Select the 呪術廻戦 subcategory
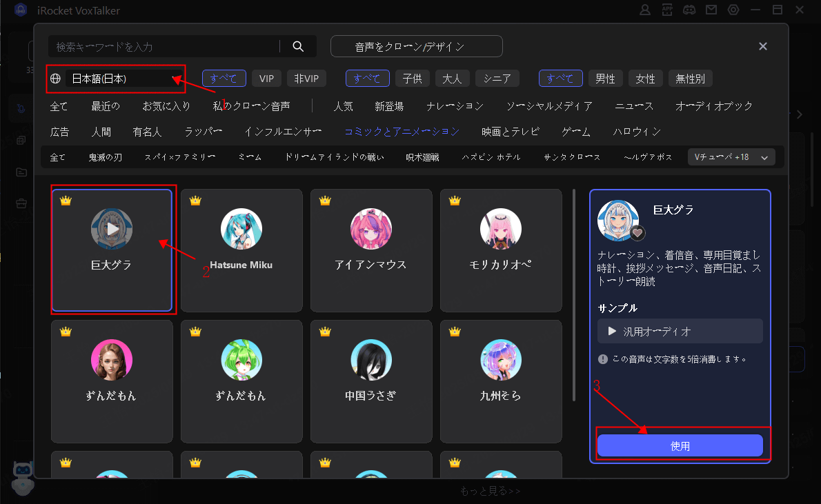The width and height of the screenshot is (821, 504). pos(422,157)
